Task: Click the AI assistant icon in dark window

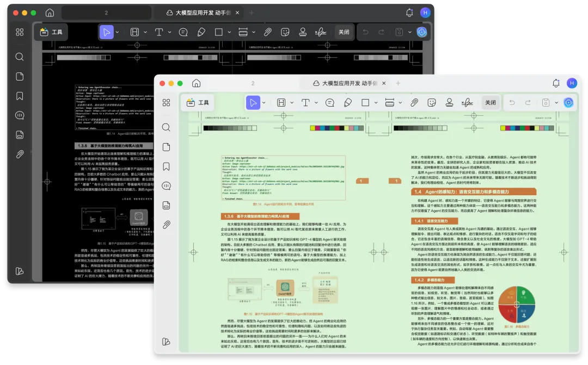Action: pos(422,32)
